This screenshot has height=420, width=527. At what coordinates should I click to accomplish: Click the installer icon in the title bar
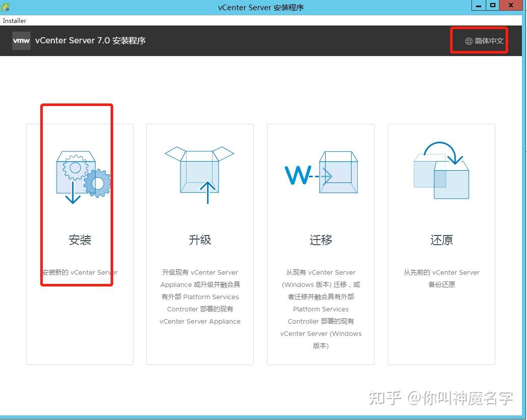coord(5,7)
